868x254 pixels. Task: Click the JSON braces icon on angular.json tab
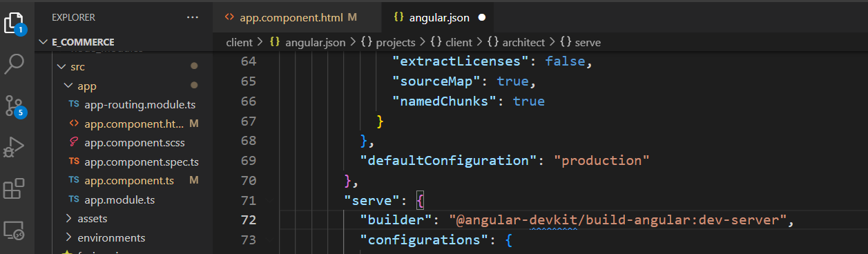[x=398, y=17]
